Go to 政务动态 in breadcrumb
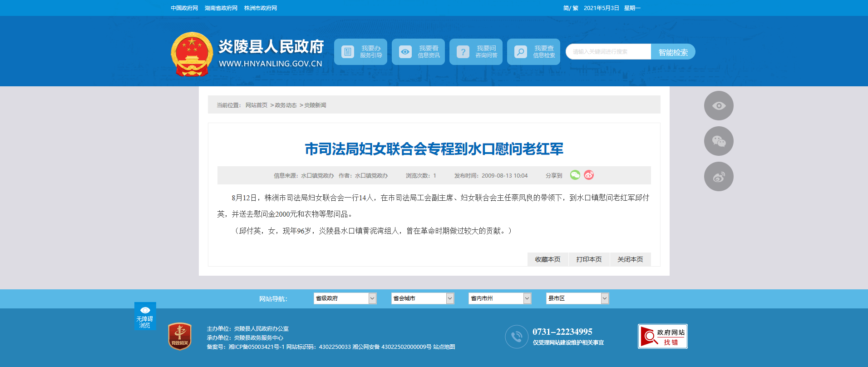This screenshot has height=367, width=868. pyautogui.click(x=286, y=105)
